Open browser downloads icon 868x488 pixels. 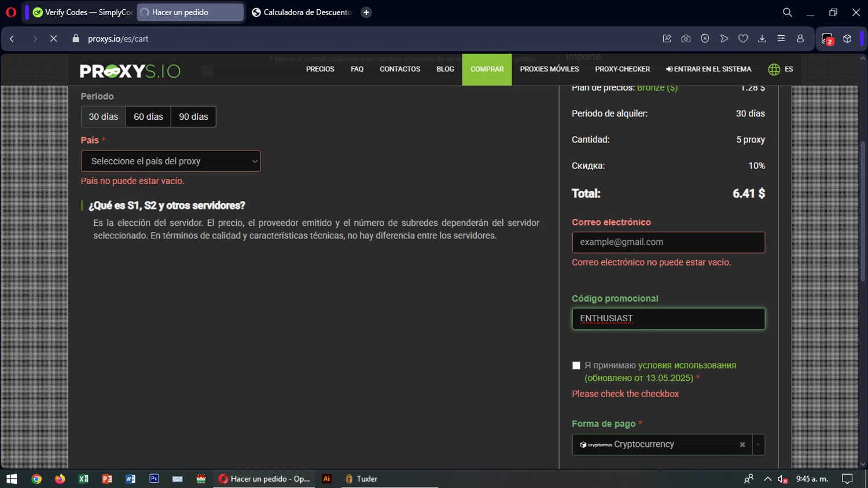tap(762, 39)
